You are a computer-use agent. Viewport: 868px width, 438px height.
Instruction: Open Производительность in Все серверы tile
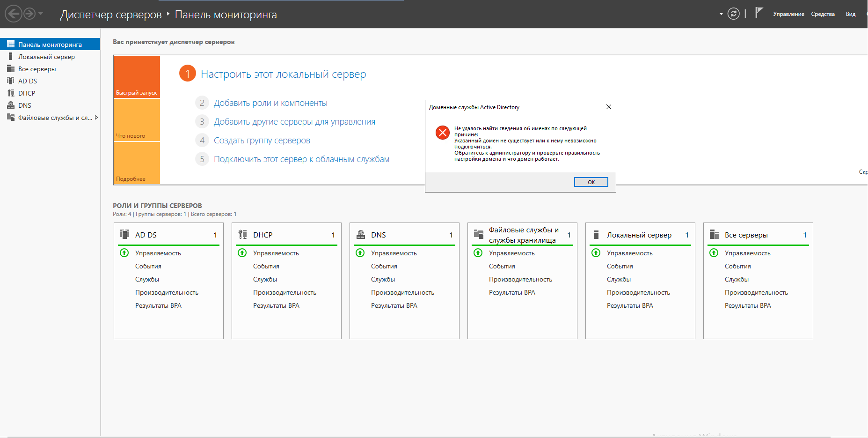tap(756, 292)
